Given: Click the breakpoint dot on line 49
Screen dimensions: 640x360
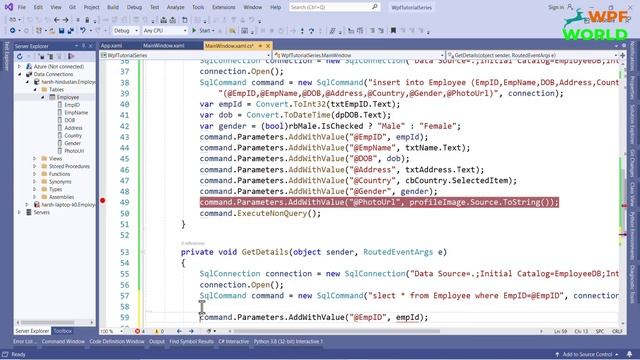Looking at the screenshot, I should [102, 200].
